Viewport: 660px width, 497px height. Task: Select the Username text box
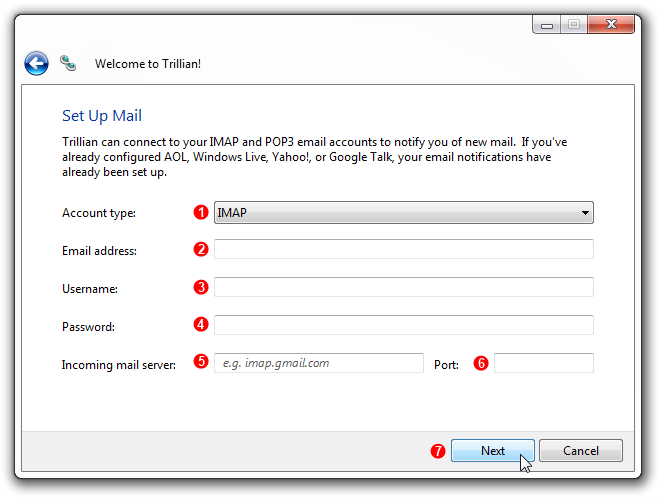pos(404,287)
